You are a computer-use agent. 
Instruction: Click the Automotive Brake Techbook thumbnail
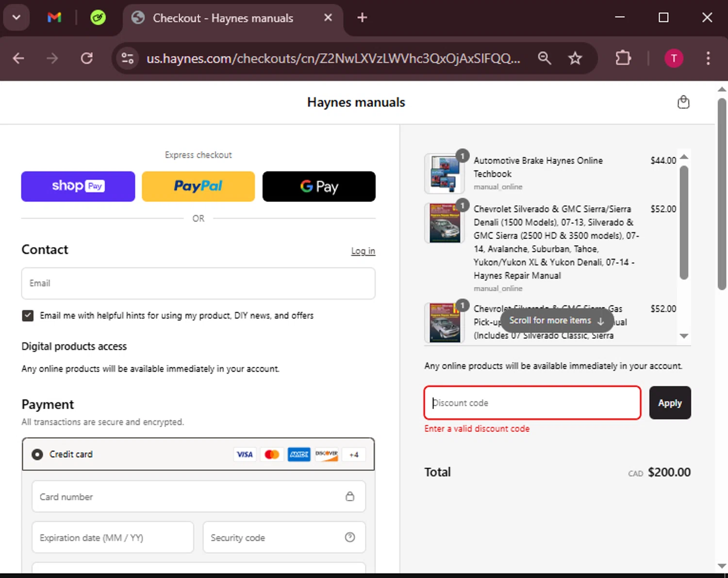444,173
